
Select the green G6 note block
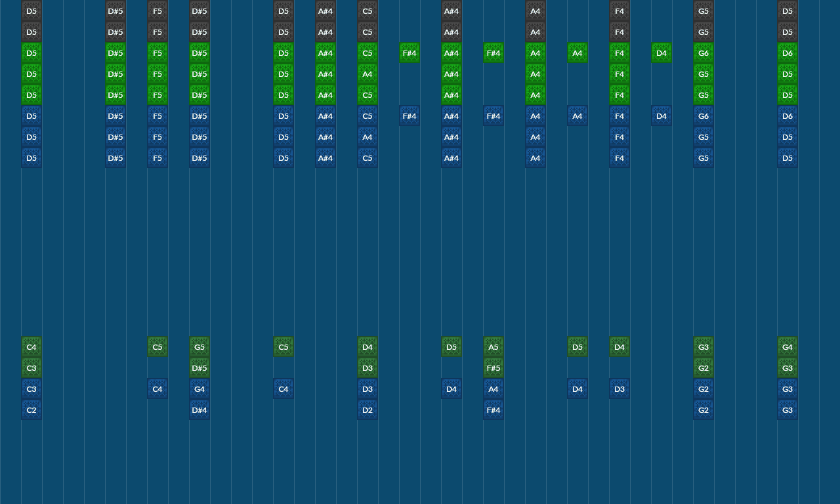point(703,53)
